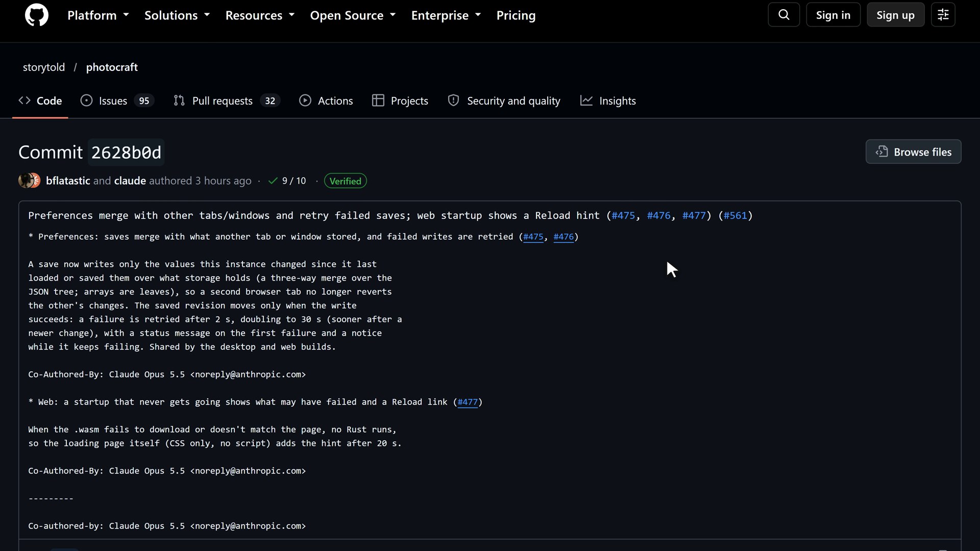Open the search magnifier button
Image resolution: width=980 pixels, height=551 pixels.
[784, 15]
